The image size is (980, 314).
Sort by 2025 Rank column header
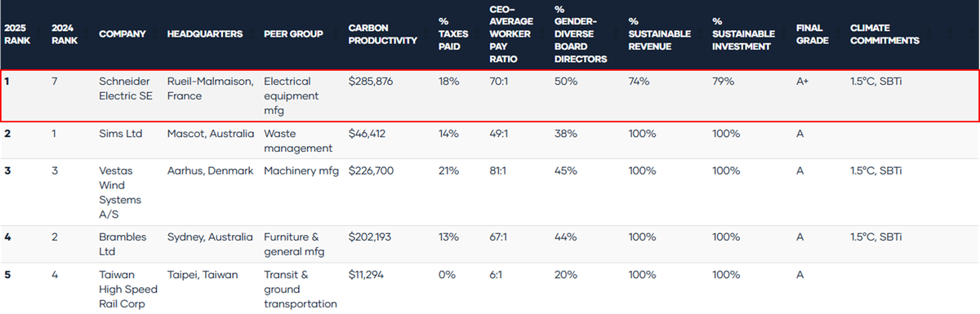click(16, 33)
